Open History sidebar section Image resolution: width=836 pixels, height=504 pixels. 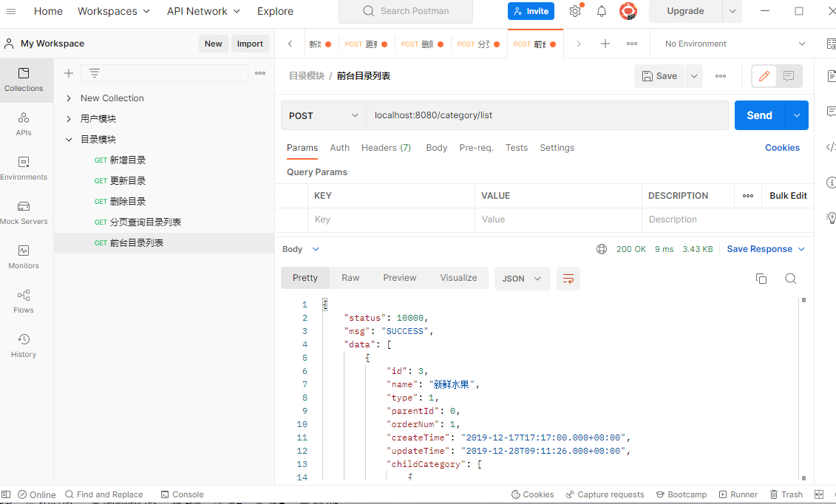[24, 345]
